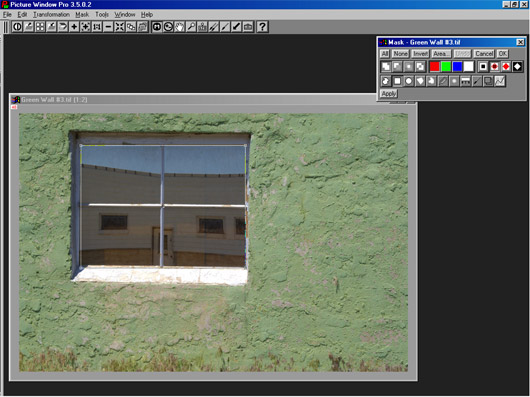Click the Area... button
The width and height of the screenshot is (530, 397).
pyautogui.click(x=441, y=54)
